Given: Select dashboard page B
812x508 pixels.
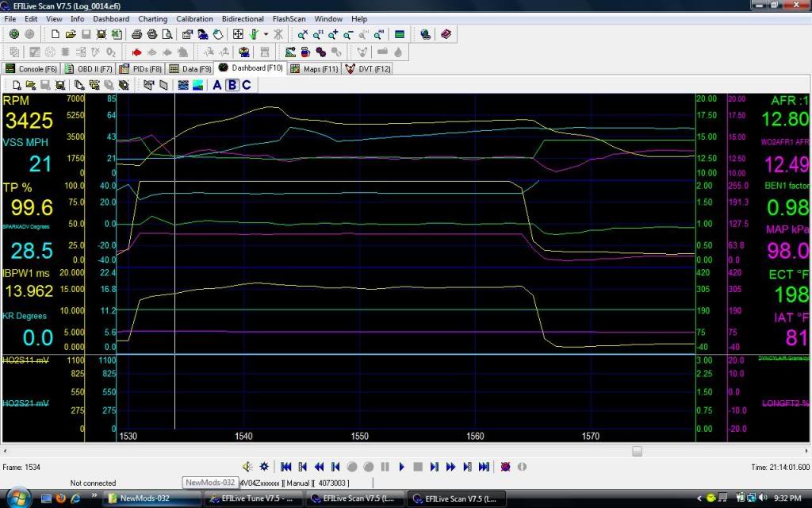Looking at the screenshot, I should pyautogui.click(x=232, y=85).
